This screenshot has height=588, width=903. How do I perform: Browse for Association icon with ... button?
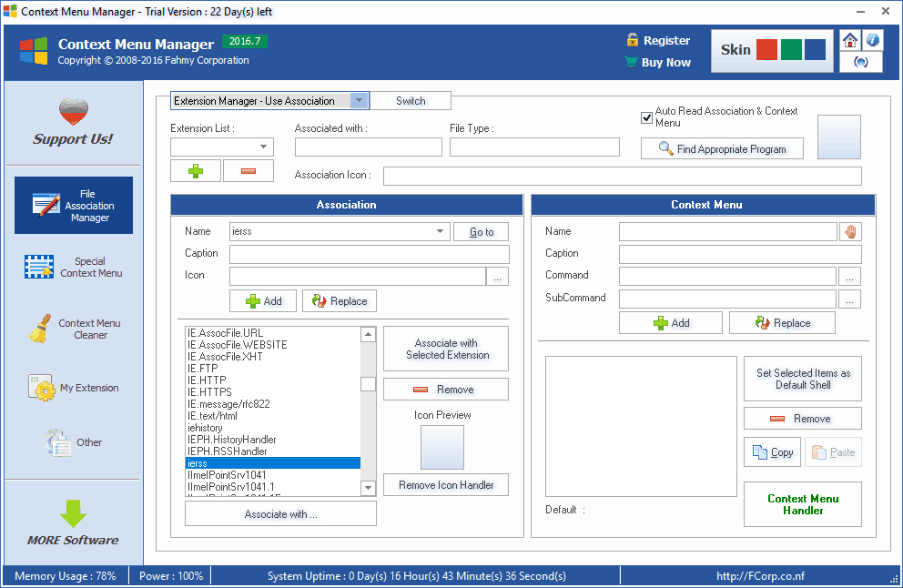click(x=498, y=277)
